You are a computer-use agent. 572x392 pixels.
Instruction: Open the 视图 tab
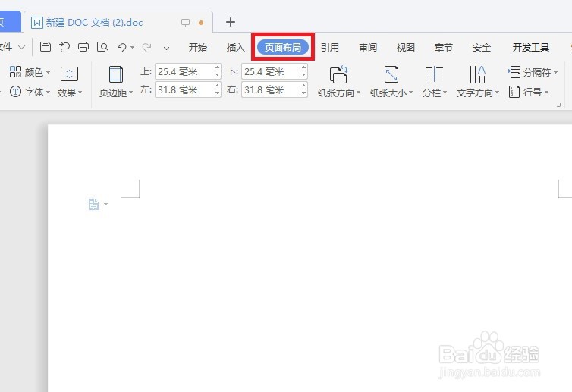[x=406, y=48]
